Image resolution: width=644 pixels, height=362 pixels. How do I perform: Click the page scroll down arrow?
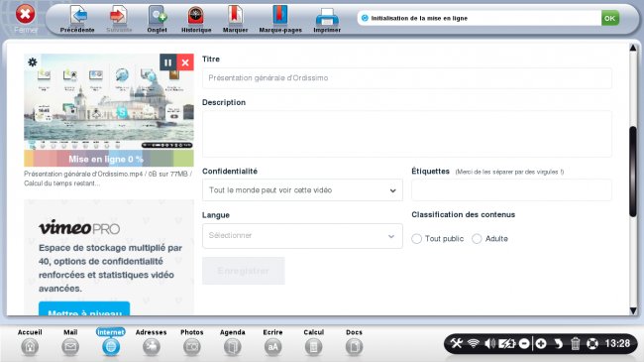pyautogui.click(x=633, y=311)
